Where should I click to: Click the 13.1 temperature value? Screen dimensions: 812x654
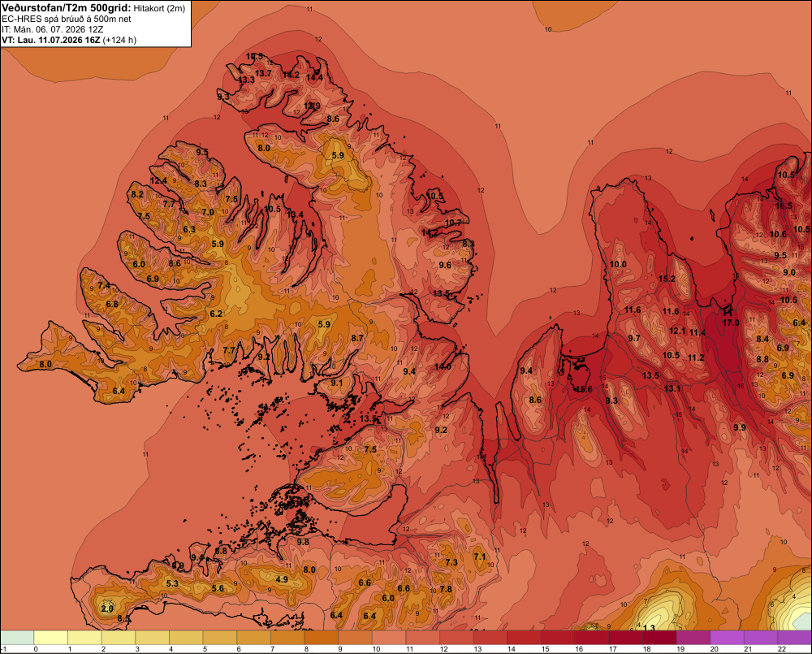pos(672,388)
